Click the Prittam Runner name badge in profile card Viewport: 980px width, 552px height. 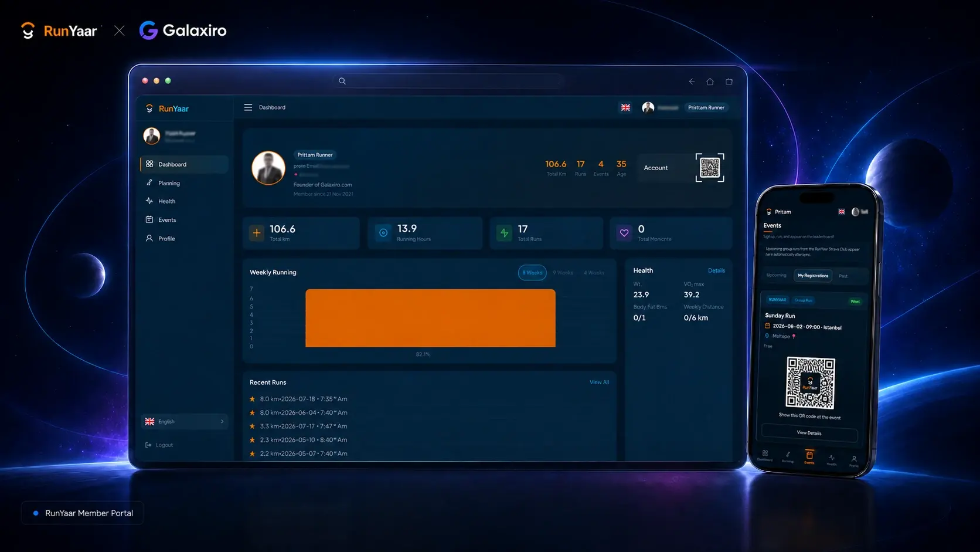pos(315,155)
